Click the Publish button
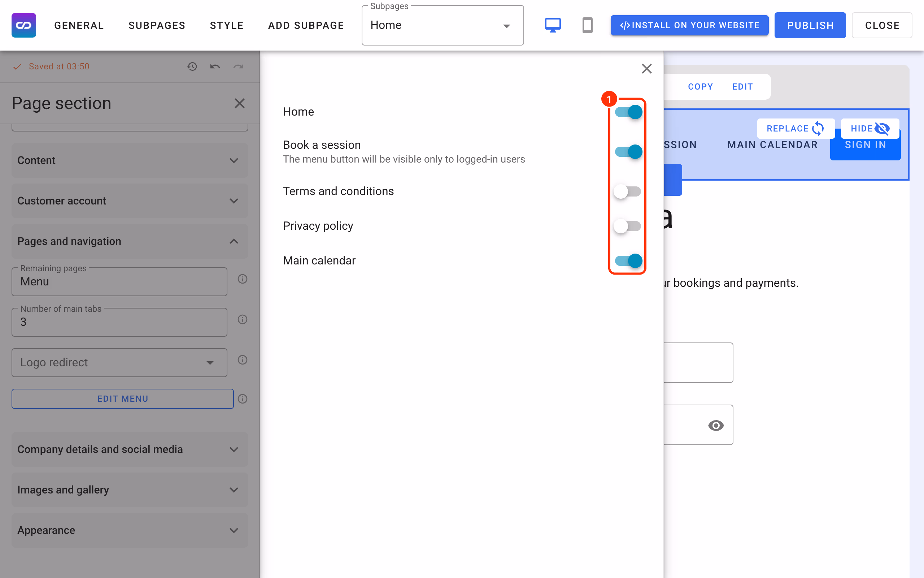924x578 pixels. 810,25
